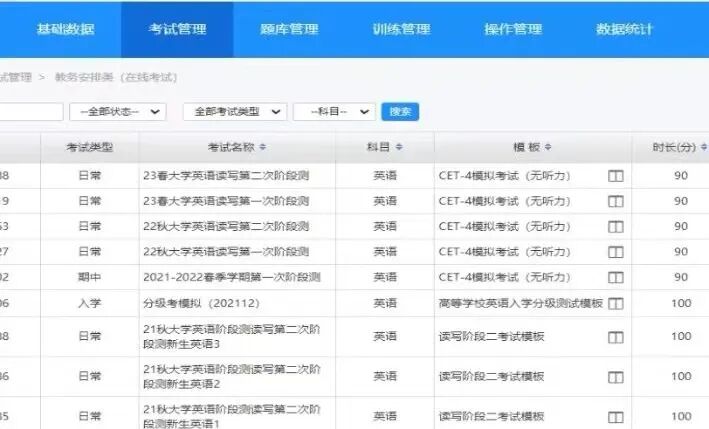This screenshot has height=429, width=709.
Task: Sort by 模板 column arrows
Action: [x=548, y=147]
